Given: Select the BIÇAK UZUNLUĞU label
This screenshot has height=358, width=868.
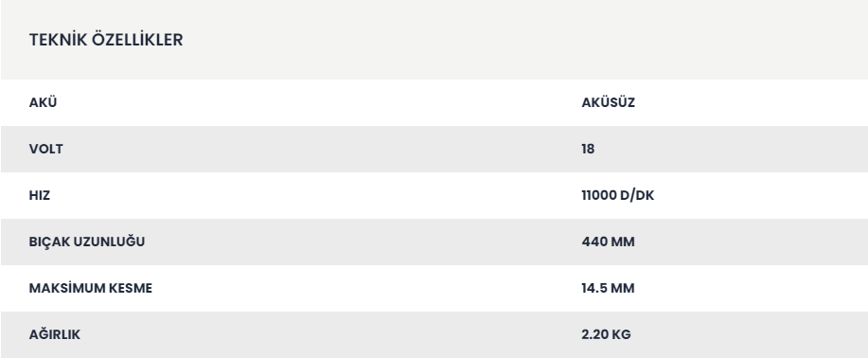Looking at the screenshot, I should coord(87,242).
